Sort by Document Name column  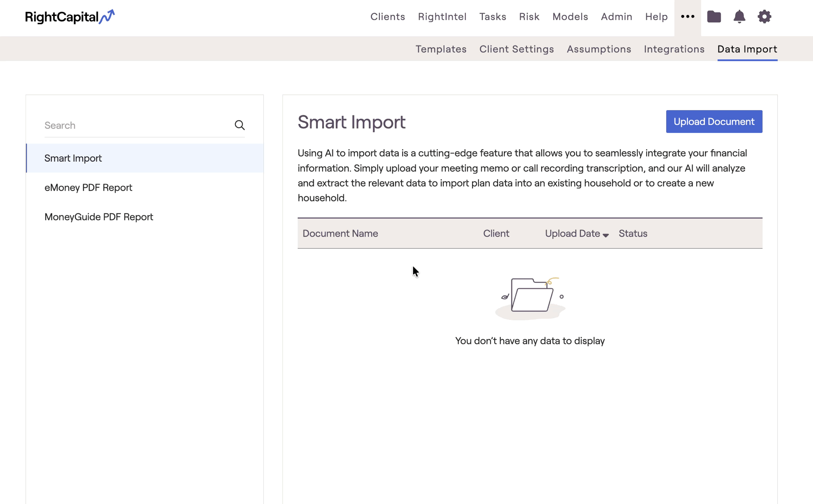point(340,233)
